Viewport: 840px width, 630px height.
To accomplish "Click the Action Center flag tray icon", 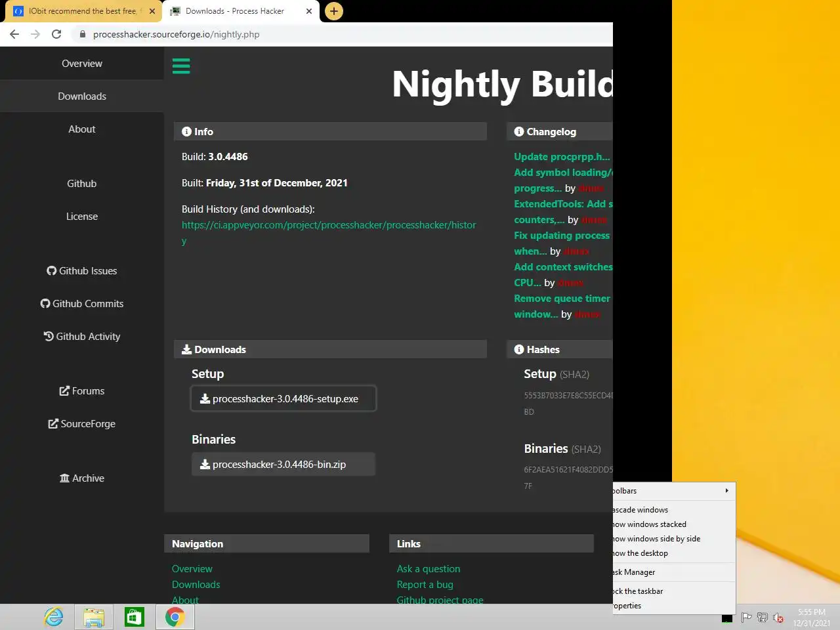I will coord(746,618).
